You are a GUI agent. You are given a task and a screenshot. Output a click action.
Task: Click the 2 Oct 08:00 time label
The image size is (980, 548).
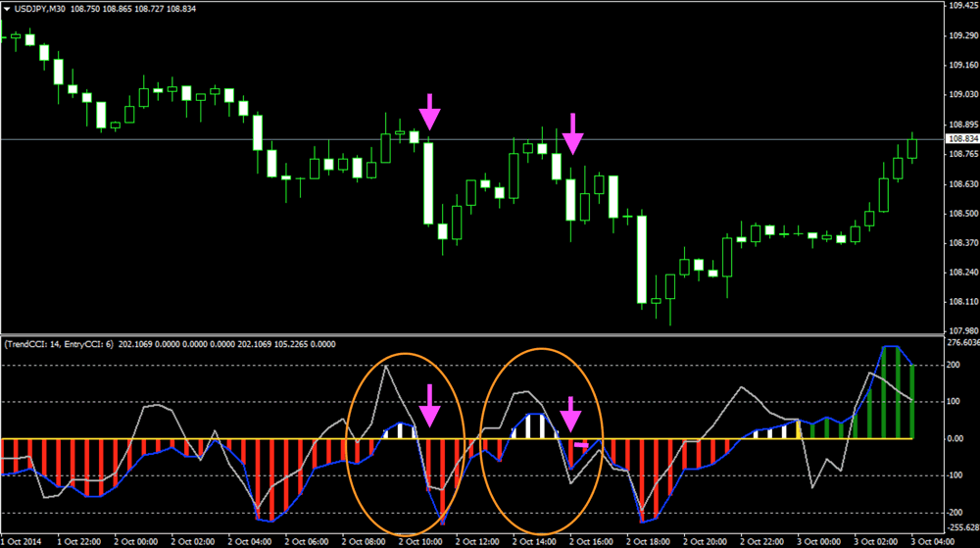coord(364,542)
